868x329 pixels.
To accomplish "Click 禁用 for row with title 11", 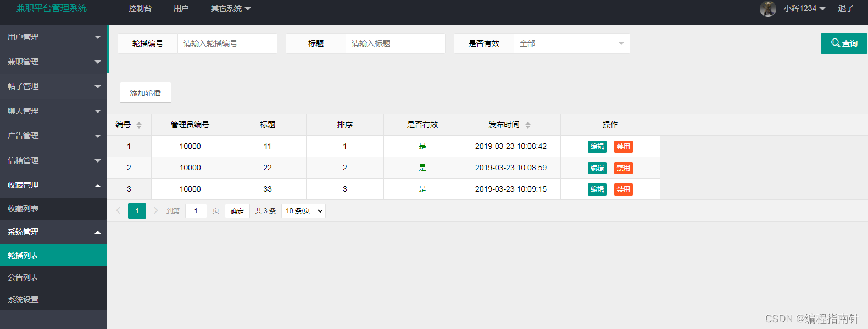I will (x=624, y=147).
